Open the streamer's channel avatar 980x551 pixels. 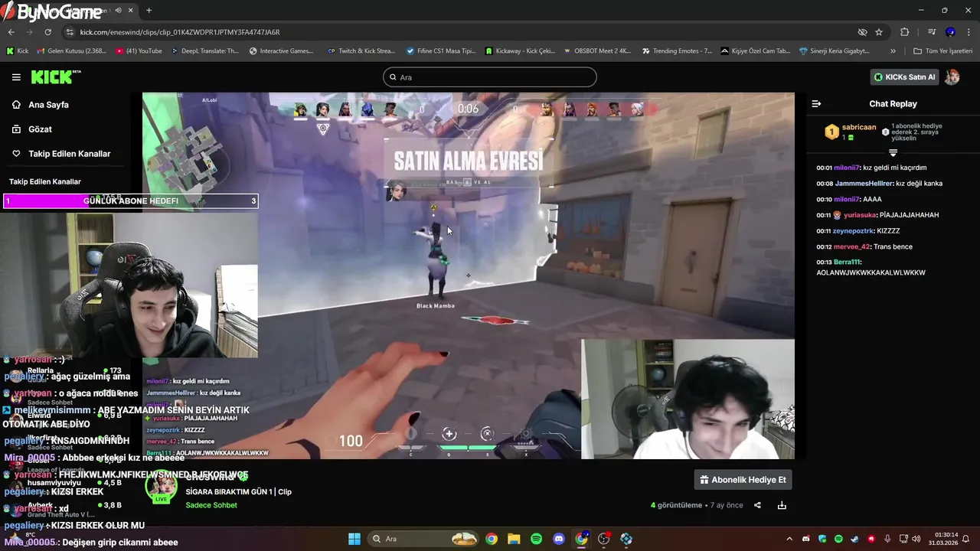(162, 487)
